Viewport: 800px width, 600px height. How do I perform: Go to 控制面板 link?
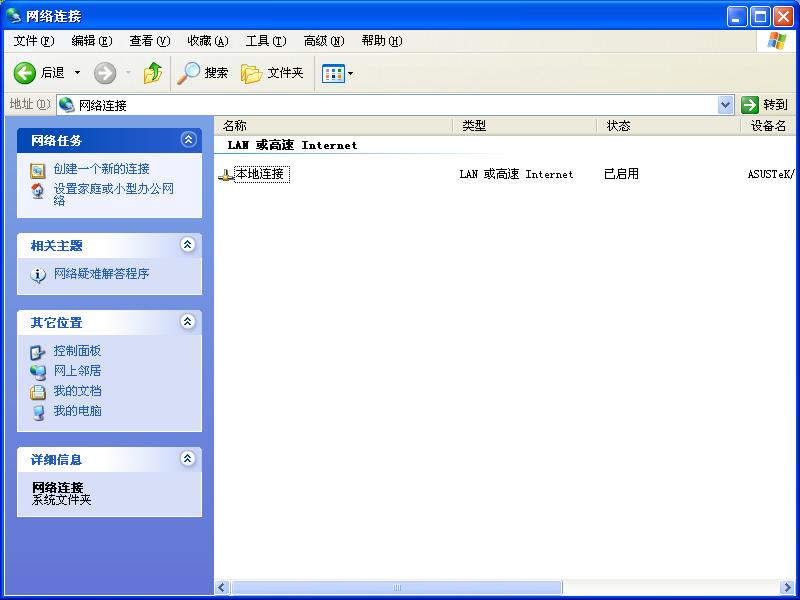(x=78, y=351)
